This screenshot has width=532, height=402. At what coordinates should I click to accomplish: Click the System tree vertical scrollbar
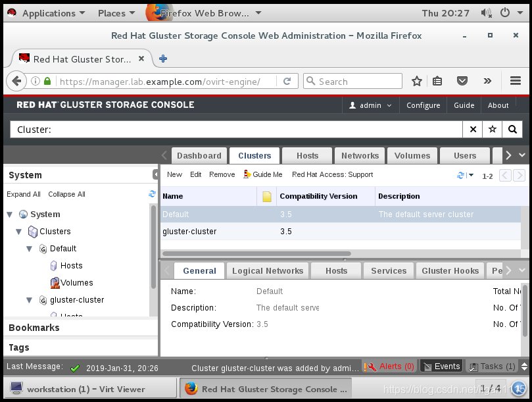point(153,247)
